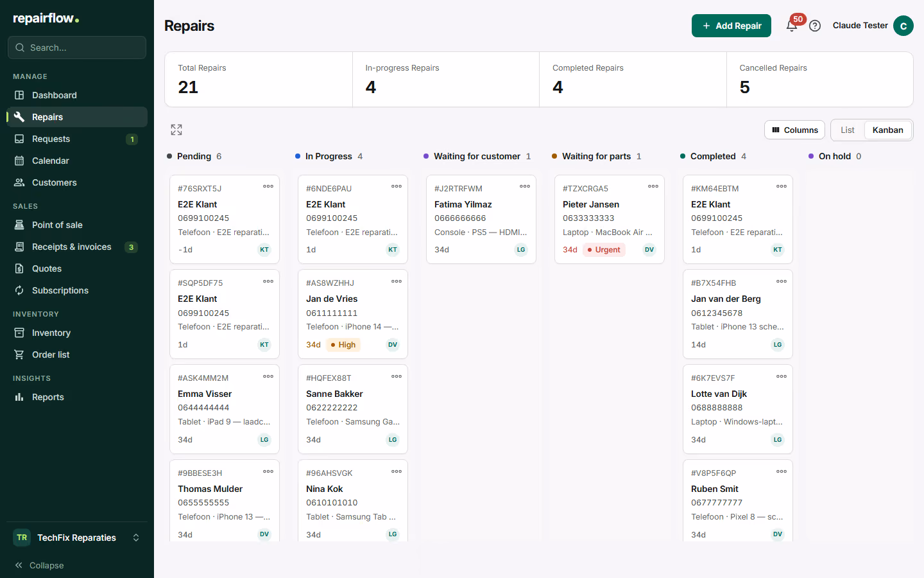Click the Urgent priority badge
Screen dimensions: 924x578
[x=604, y=250]
